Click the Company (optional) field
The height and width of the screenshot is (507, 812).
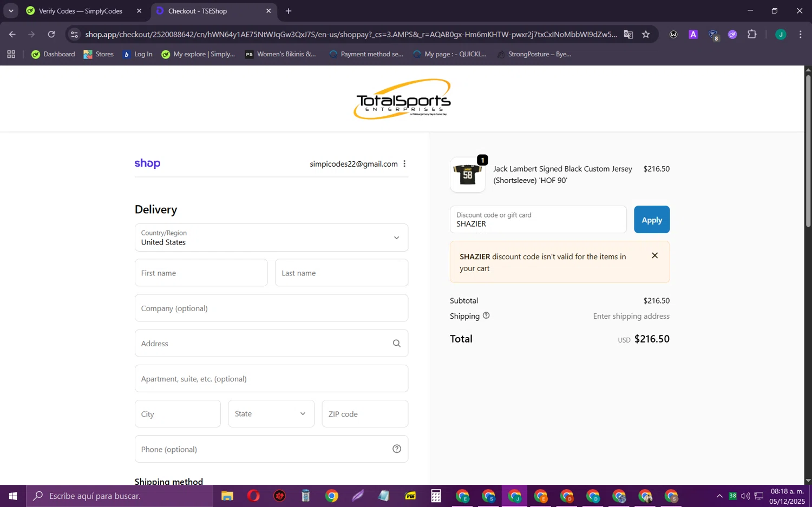coord(271,308)
